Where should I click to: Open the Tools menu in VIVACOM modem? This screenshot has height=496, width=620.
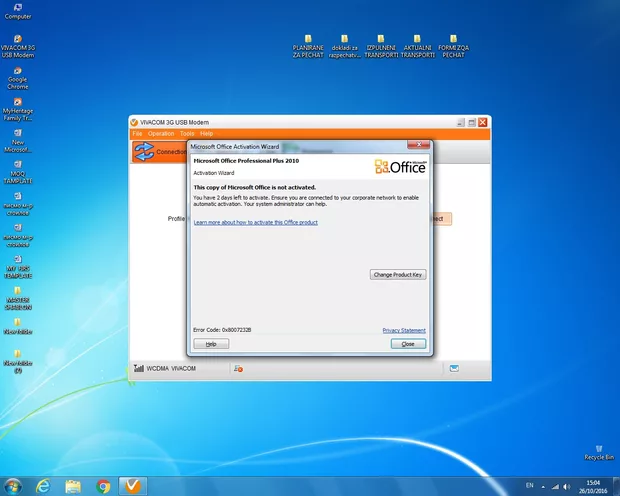tap(187, 133)
